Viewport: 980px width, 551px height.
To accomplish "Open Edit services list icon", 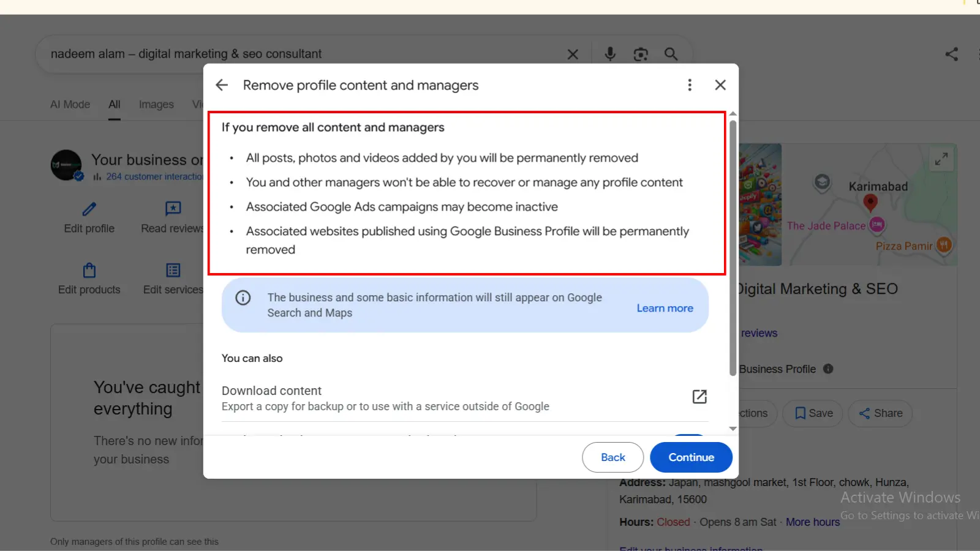I will [x=173, y=270].
